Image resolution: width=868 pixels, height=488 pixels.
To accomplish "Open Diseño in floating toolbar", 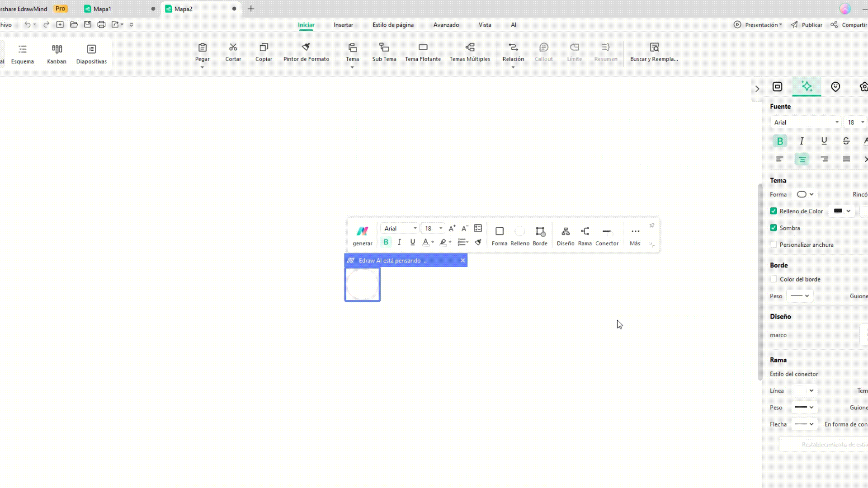I will 565,235.
